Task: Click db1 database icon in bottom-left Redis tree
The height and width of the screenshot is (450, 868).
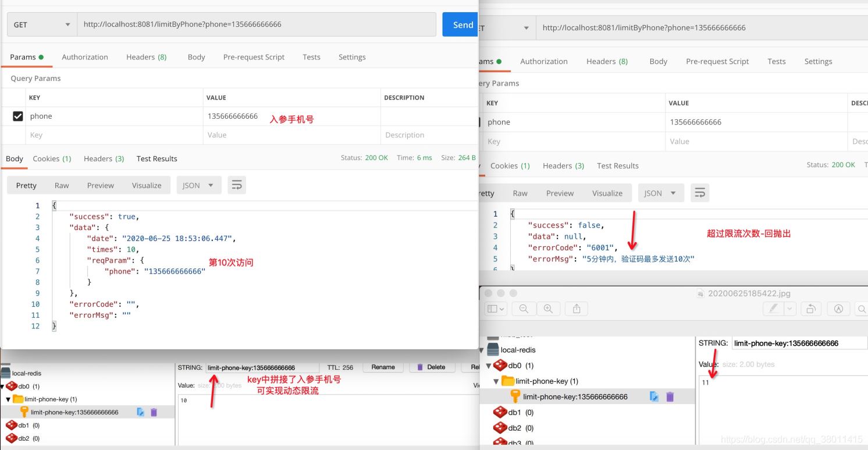Action: [11, 426]
